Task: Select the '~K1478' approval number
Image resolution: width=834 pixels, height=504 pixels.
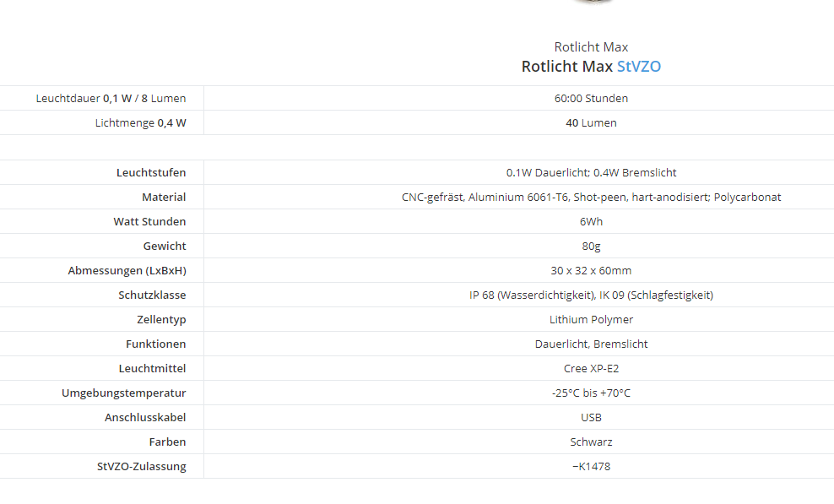Action: tap(591, 467)
